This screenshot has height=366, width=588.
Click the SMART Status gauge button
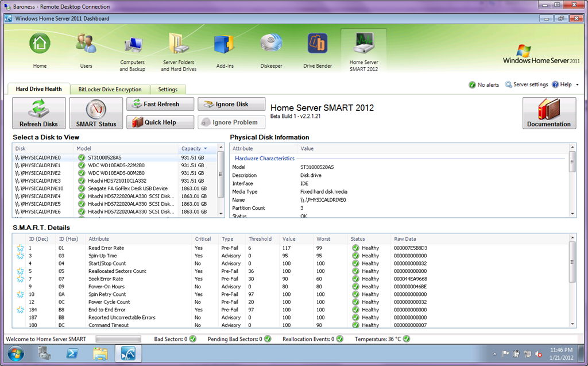coord(96,113)
